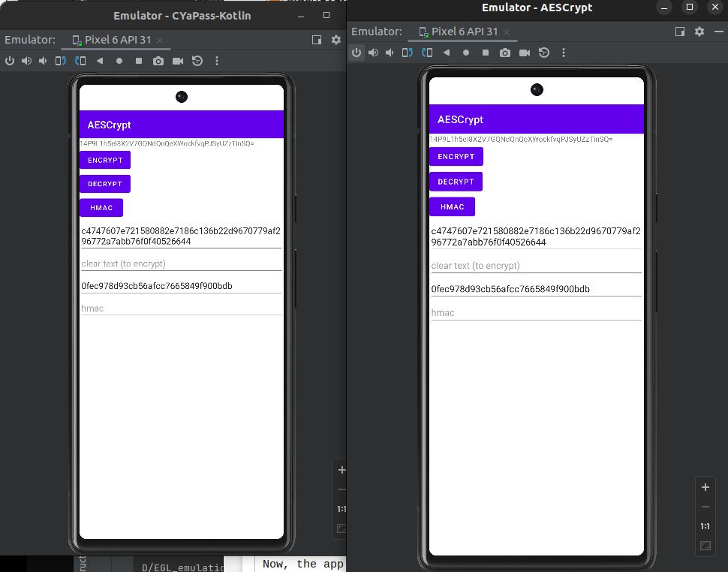728x572 pixels.
Task: Click Overview square in CYaPass-Kotlin emulator toolbar
Action: point(138,61)
